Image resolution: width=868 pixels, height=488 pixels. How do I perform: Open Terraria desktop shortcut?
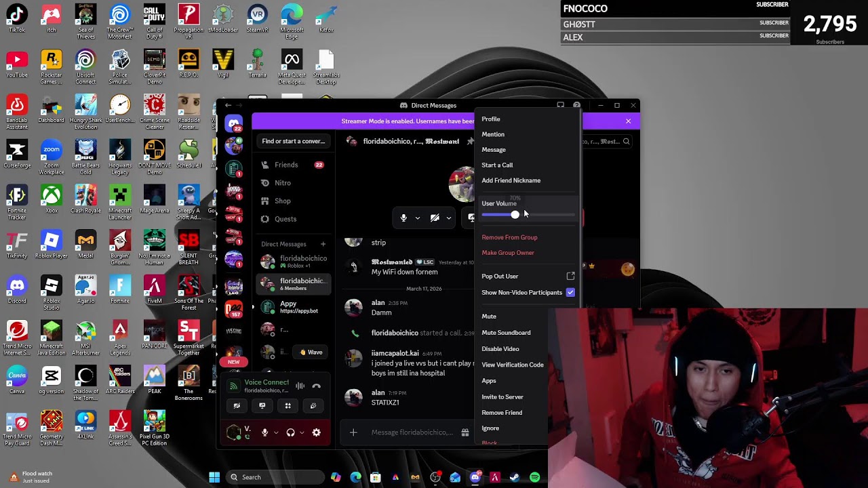257,64
